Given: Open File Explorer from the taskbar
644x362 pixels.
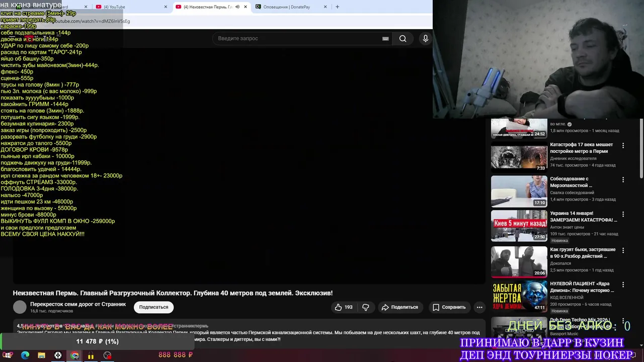Looking at the screenshot, I should pyautogui.click(x=42, y=355).
